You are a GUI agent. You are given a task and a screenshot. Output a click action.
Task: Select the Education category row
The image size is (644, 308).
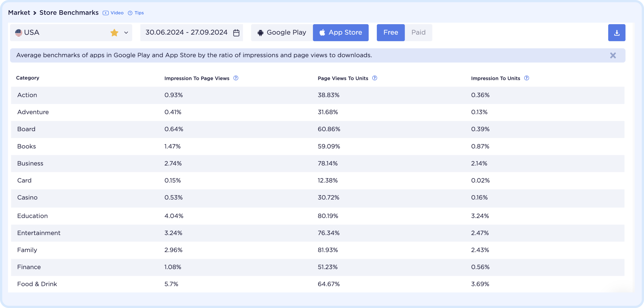coord(317,216)
